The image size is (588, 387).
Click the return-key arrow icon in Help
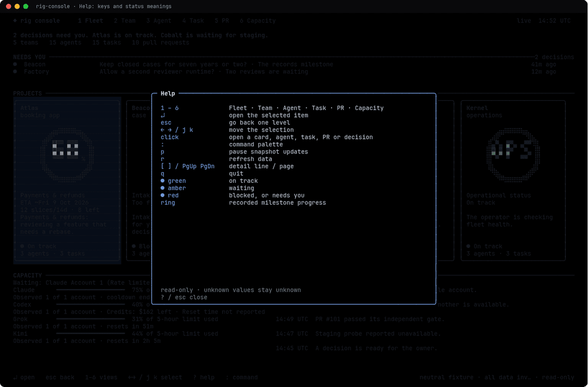click(x=162, y=115)
